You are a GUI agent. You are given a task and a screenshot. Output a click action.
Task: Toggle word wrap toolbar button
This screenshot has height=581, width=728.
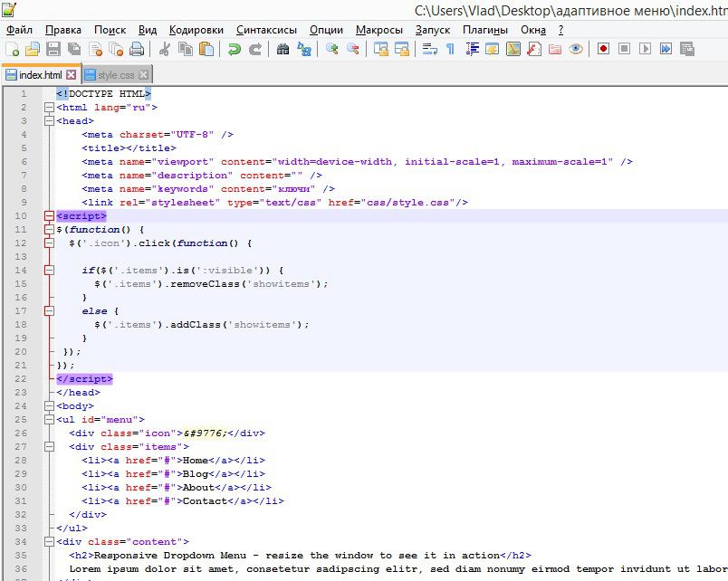[x=429, y=49]
